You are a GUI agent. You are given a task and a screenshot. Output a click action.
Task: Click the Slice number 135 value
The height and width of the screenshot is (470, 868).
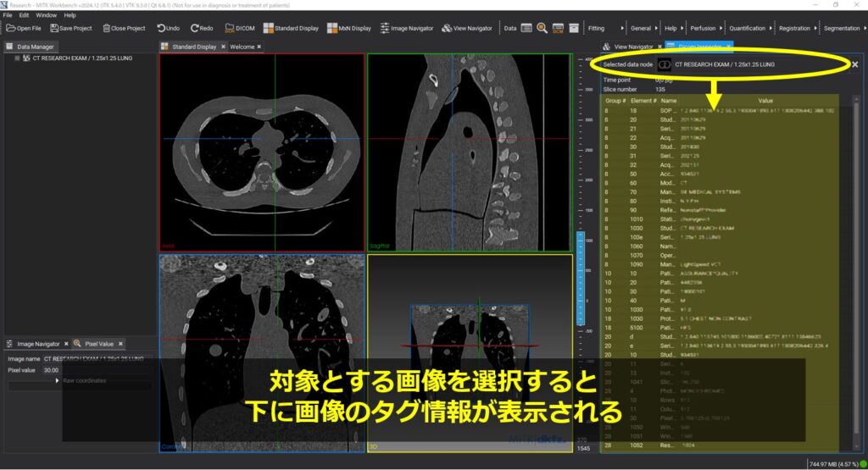tap(659, 89)
